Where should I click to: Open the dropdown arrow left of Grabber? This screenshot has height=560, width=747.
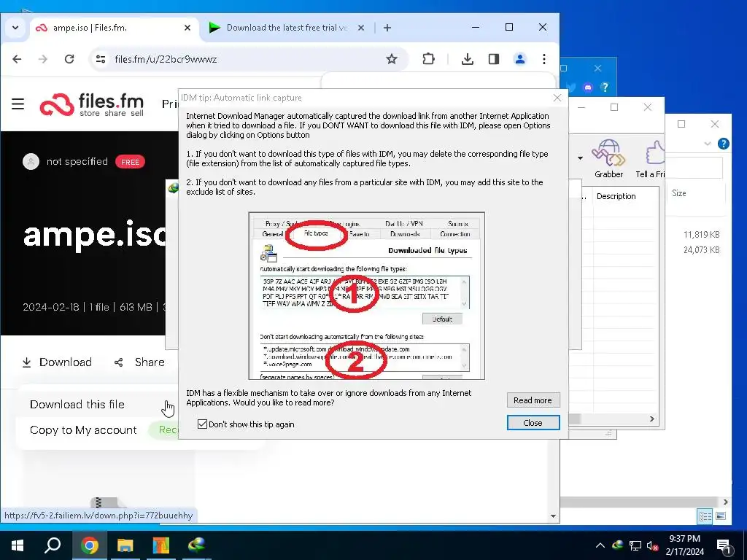point(580,157)
